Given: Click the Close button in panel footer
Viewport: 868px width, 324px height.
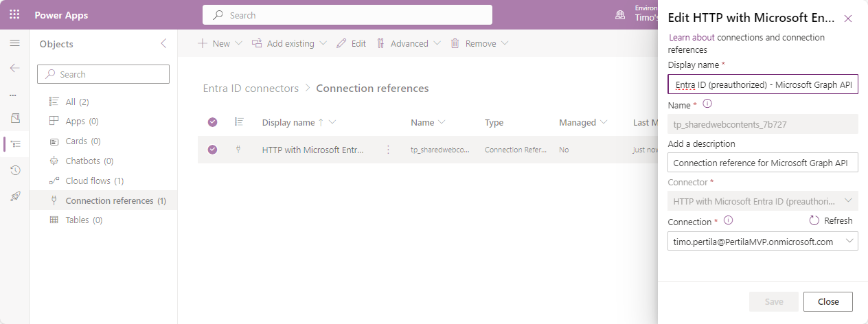Looking at the screenshot, I should click(827, 301).
